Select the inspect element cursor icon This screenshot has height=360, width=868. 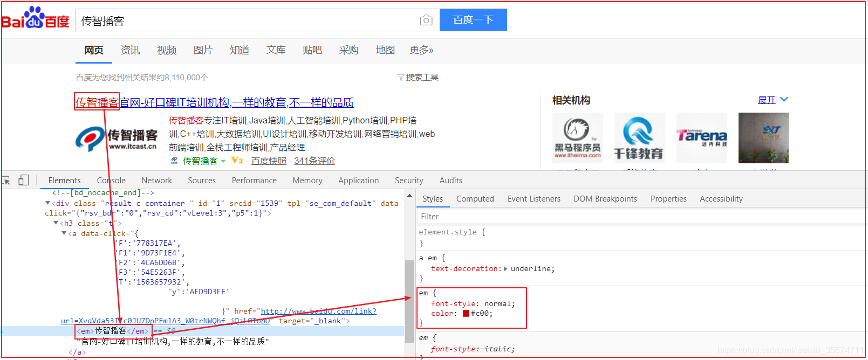click(6, 181)
